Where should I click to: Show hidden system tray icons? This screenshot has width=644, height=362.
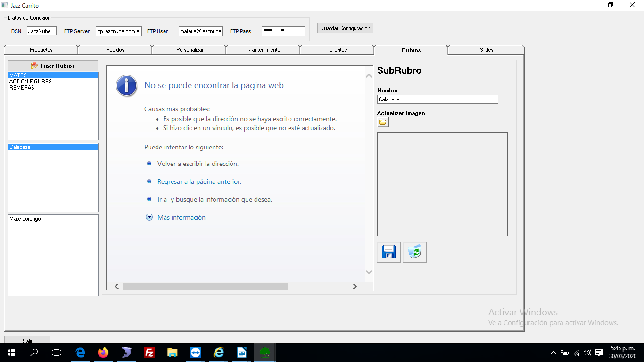pos(553,353)
